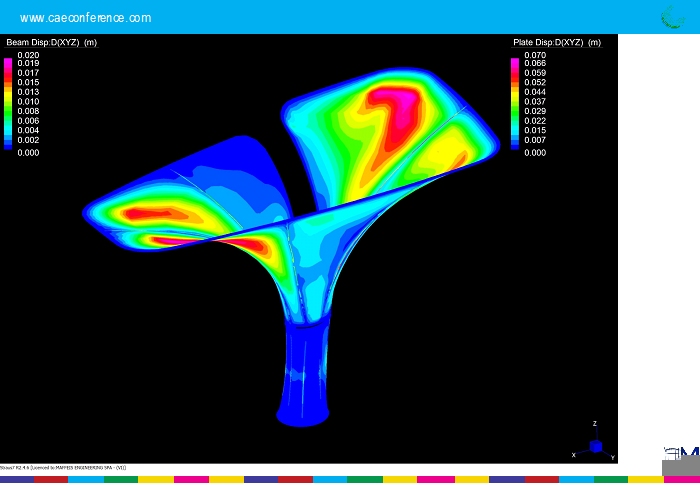This screenshot has height=485, width=700.
Task: Click the license text in status bar
Action: (x=65, y=468)
